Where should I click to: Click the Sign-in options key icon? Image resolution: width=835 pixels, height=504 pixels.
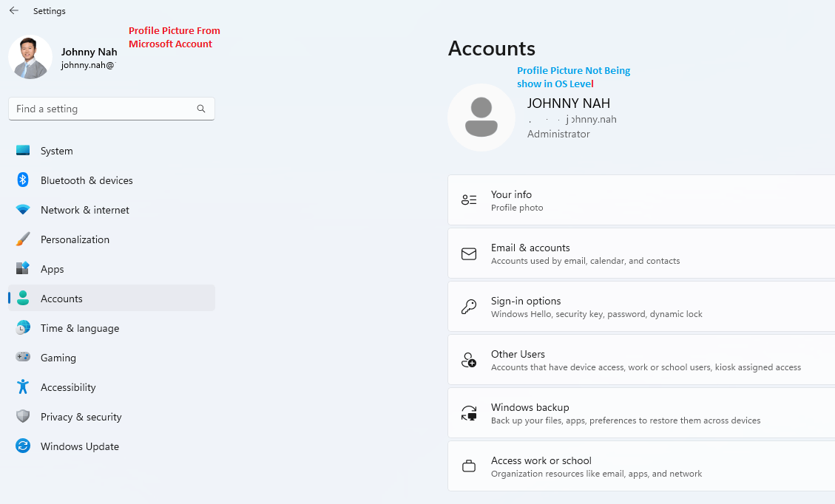pos(469,306)
